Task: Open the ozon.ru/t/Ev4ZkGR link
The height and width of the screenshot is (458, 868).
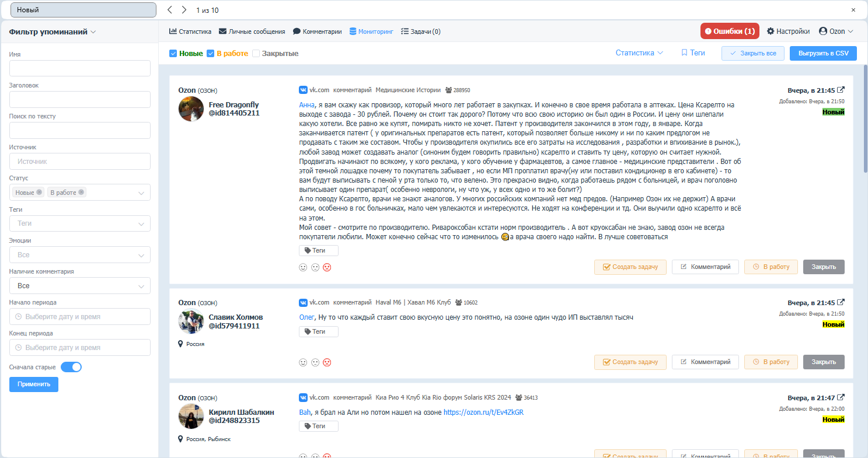Action: (x=483, y=412)
